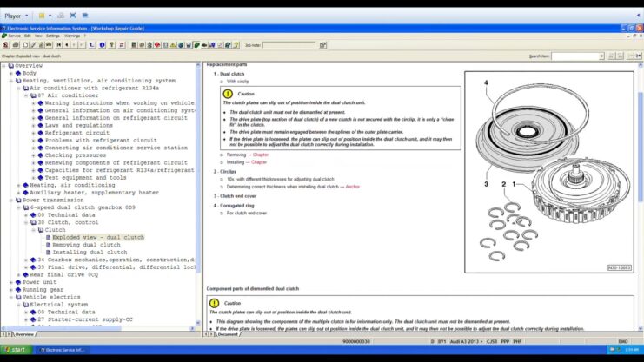Open the Anchor link for circlip thickness
The image size is (644, 362).
tap(352, 187)
